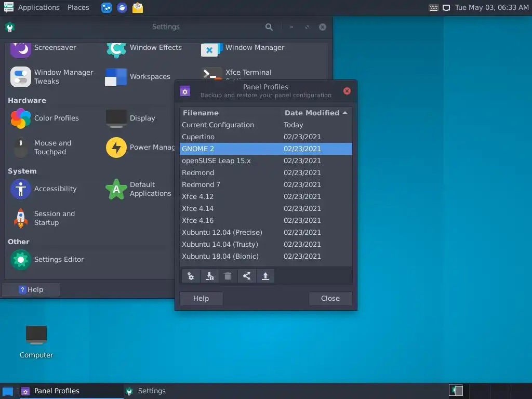
Task: Open Workspaces settings
Action: pyautogui.click(x=138, y=77)
